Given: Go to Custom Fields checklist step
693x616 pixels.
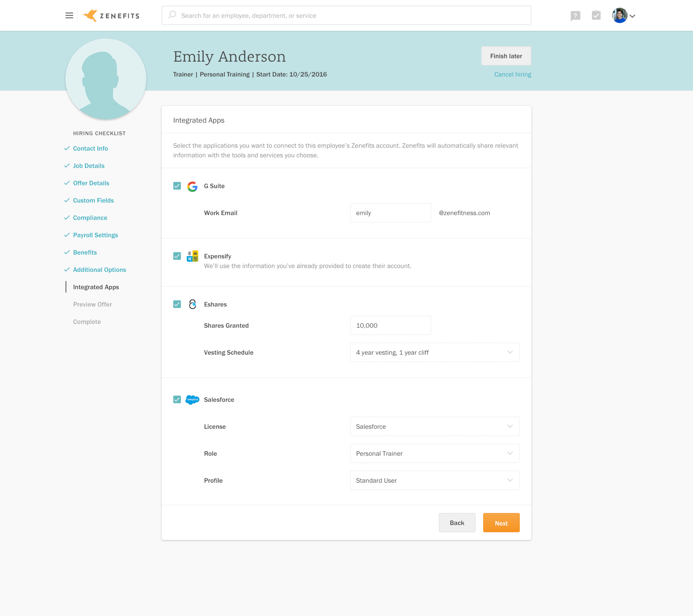Looking at the screenshot, I should point(93,200).
